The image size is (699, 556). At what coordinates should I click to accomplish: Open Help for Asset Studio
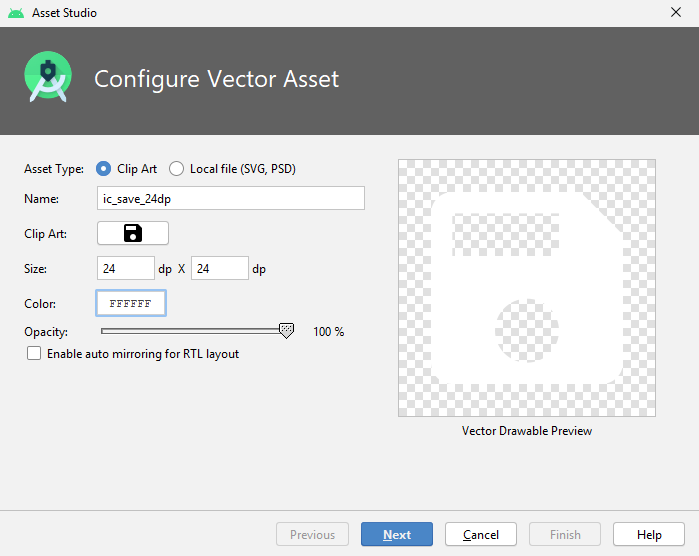tap(649, 534)
